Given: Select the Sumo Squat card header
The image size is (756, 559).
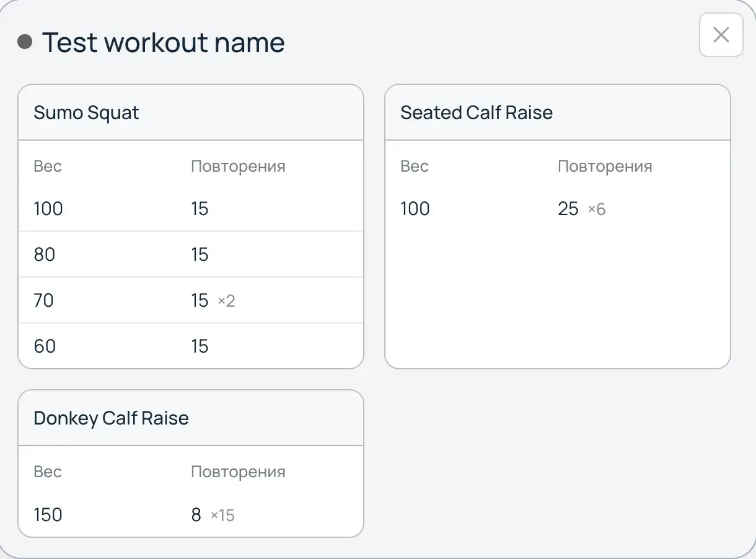Looking at the screenshot, I should pos(86,112).
